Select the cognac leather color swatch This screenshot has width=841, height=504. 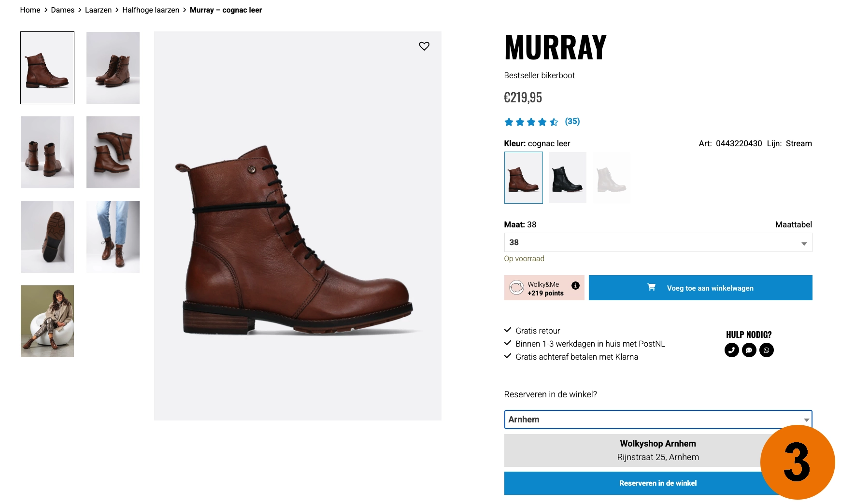point(523,178)
